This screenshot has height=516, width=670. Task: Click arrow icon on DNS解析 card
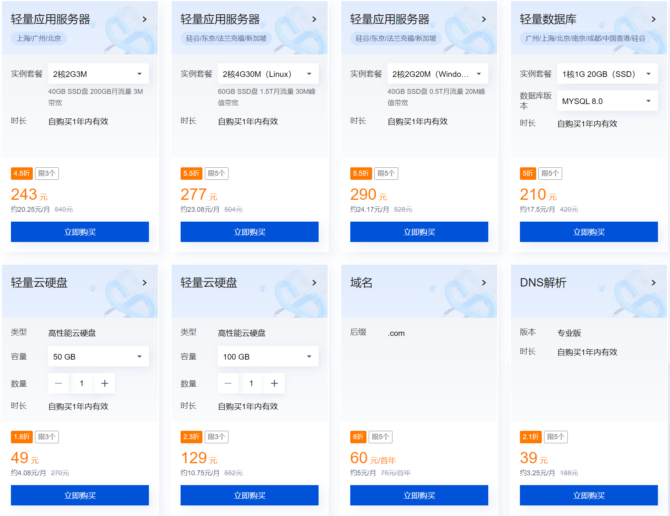(x=654, y=283)
